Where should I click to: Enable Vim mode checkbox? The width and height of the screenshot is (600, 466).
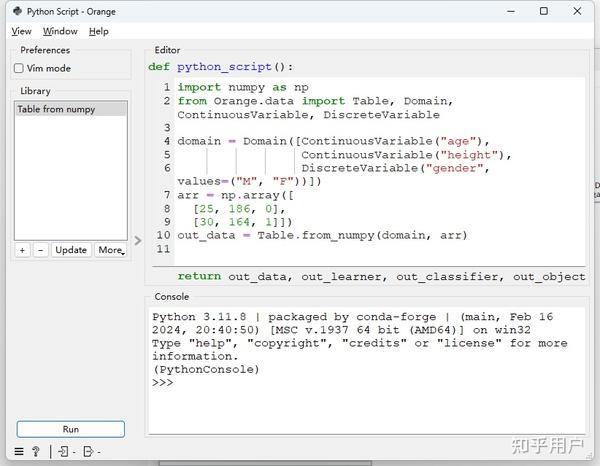click(18, 68)
